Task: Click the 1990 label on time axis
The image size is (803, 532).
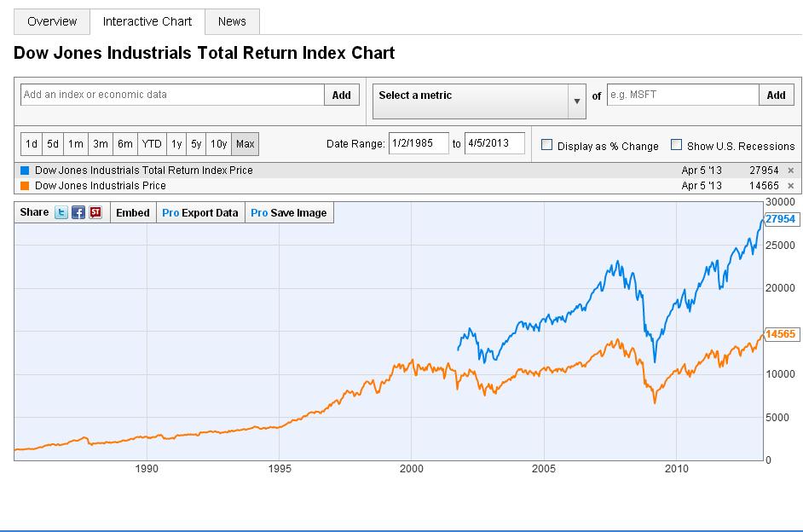Action: [x=147, y=469]
